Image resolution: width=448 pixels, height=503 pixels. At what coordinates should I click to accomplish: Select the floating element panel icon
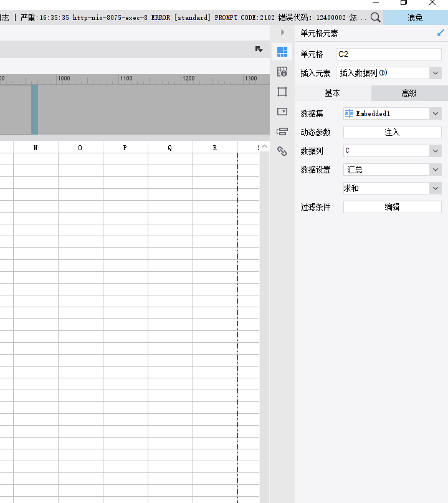coord(282,92)
